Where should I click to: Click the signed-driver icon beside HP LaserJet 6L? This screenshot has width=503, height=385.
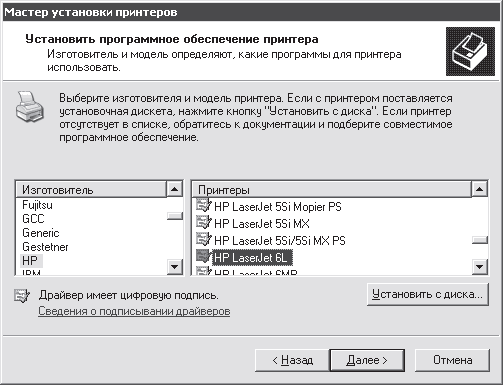click(204, 257)
